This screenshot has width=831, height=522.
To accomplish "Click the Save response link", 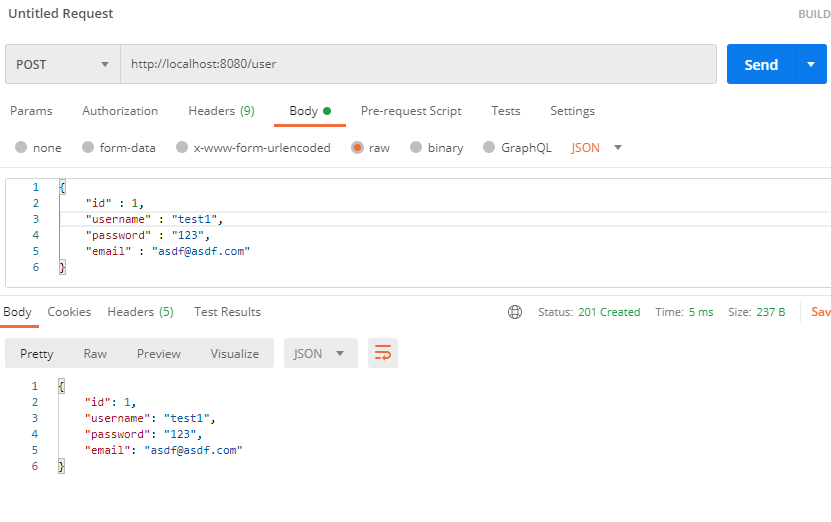I will pos(821,312).
